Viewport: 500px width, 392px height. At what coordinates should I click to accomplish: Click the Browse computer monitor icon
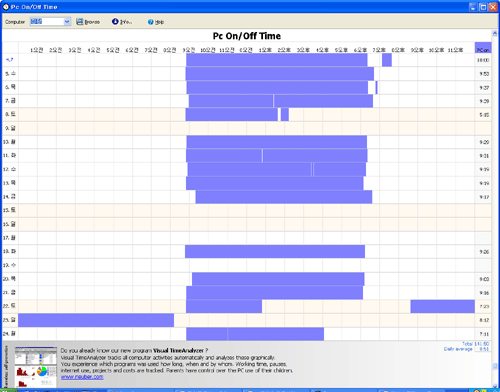(79, 22)
